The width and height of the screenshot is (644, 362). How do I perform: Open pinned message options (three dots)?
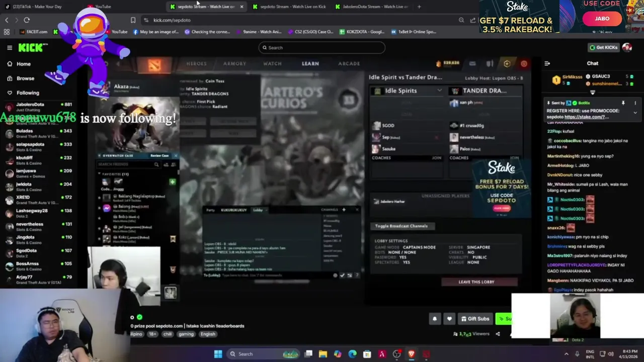[635, 103]
